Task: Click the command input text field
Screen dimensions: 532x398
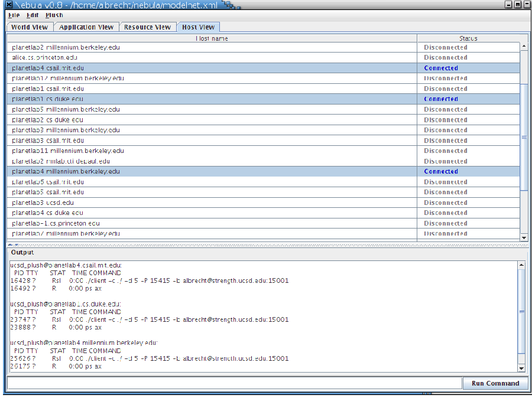Action: click(x=234, y=383)
